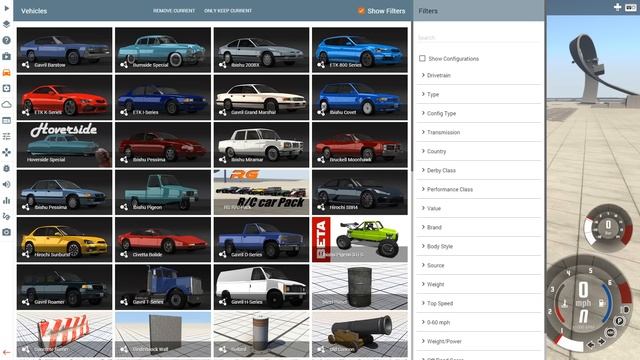Click the red back arrow at bottom-left

click(x=7, y=352)
